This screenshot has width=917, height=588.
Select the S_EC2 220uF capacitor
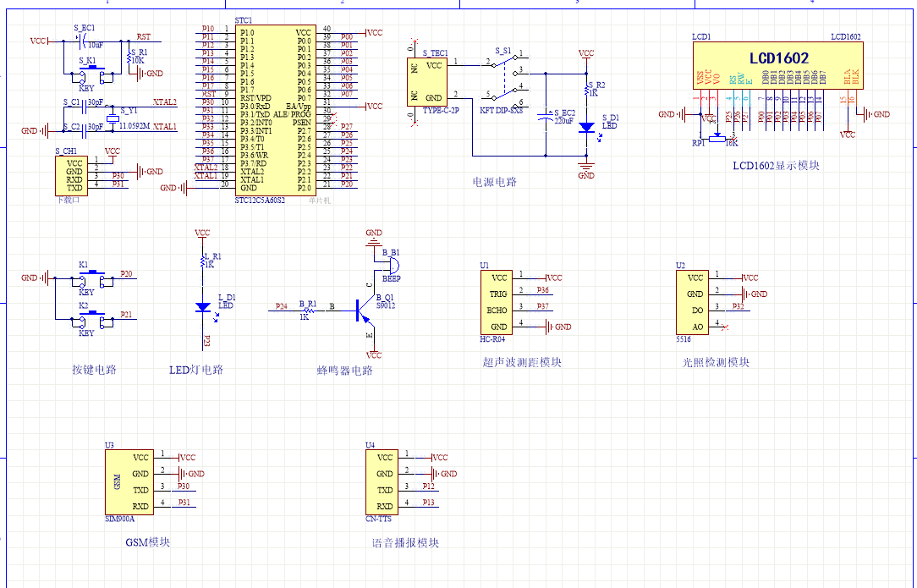click(x=546, y=115)
